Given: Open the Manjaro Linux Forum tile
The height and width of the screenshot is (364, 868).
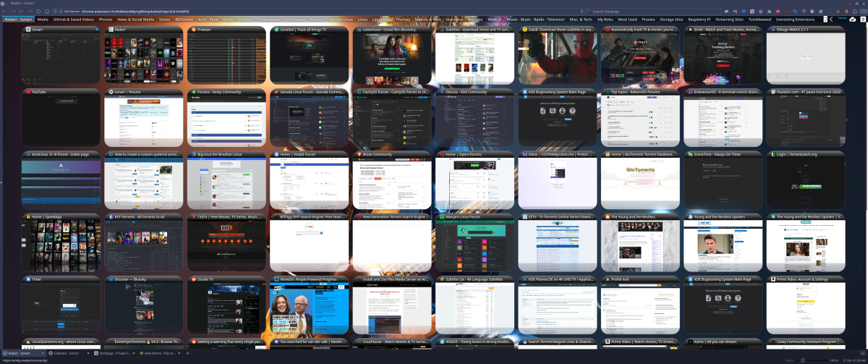Looking at the screenshot, I should (475, 242).
